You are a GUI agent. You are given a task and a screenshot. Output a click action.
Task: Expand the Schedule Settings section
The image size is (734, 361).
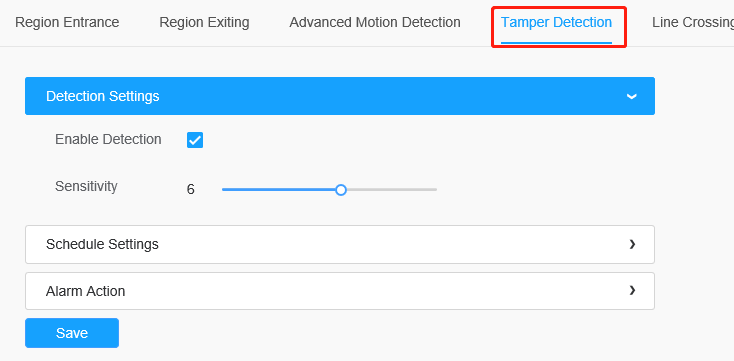tap(340, 244)
